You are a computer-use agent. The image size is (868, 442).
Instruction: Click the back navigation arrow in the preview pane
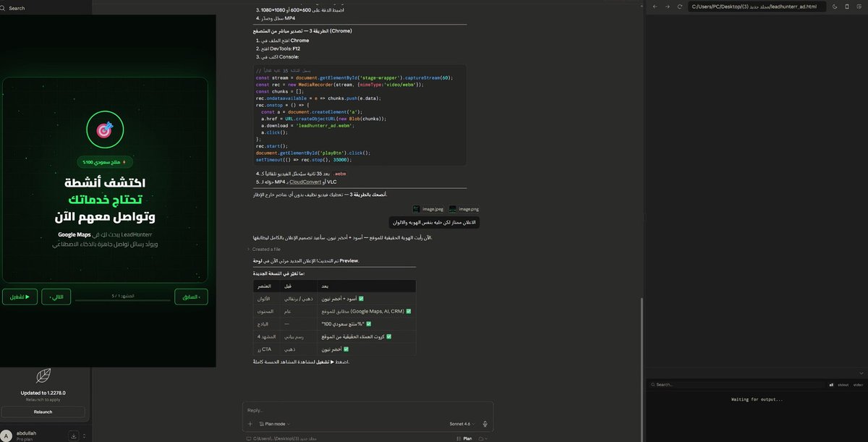click(x=655, y=7)
